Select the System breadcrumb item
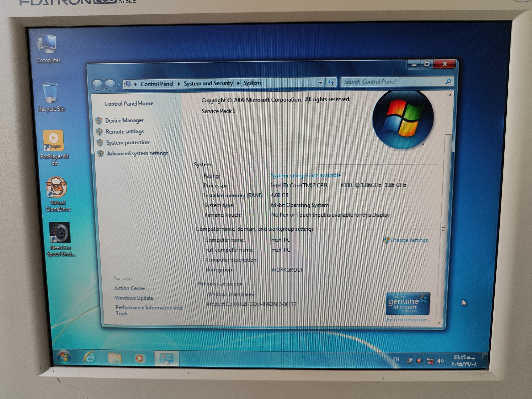 (x=252, y=83)
